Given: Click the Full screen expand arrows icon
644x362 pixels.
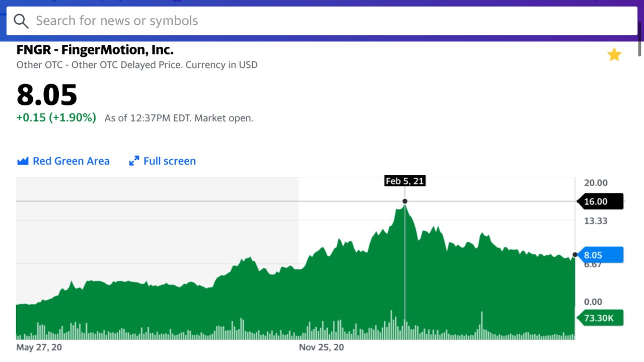Looking at the screenshot, I should [134, 161].
